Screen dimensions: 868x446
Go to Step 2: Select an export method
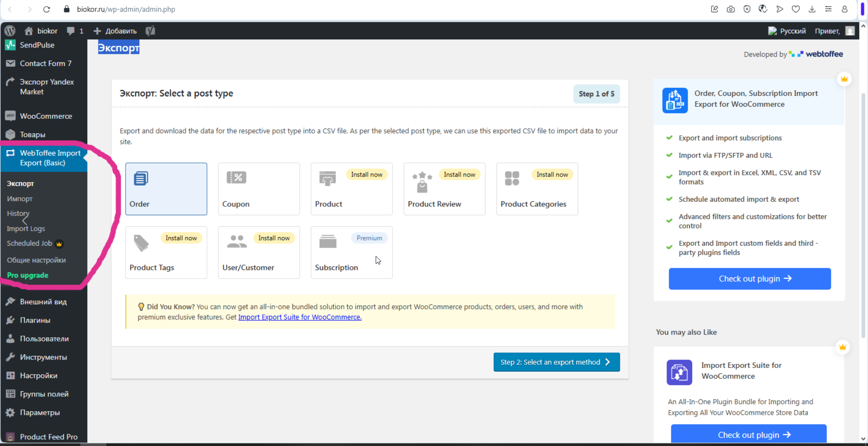coord(557,362)
